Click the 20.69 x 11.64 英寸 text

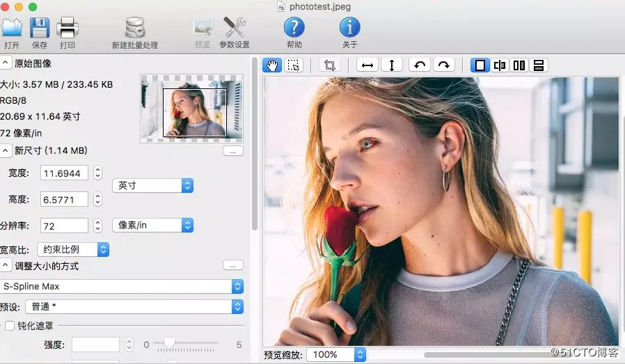click(40, 116)
